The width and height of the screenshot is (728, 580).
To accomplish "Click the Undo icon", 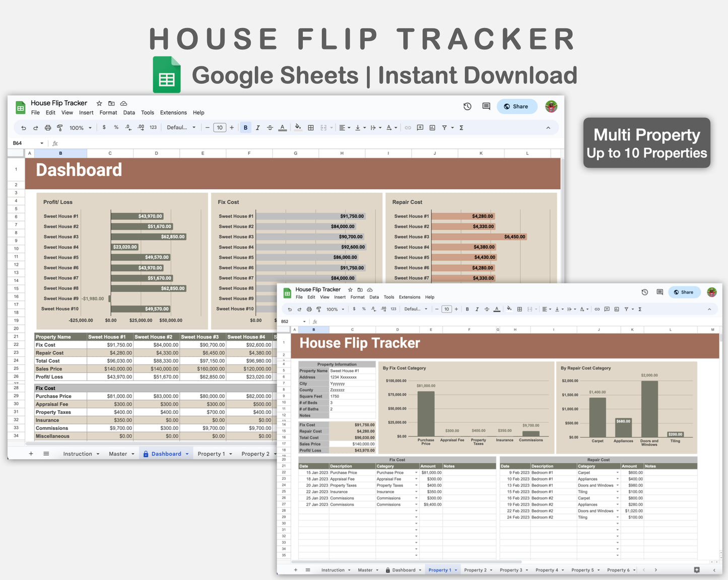I will pyautogui.click(x=23, y=127).
